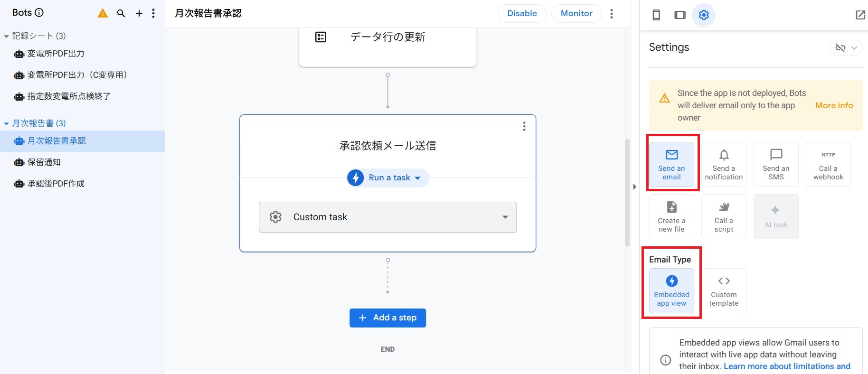Open the 保留通知 bot
This screenshot has width=868, height=374.
(44, 162)
